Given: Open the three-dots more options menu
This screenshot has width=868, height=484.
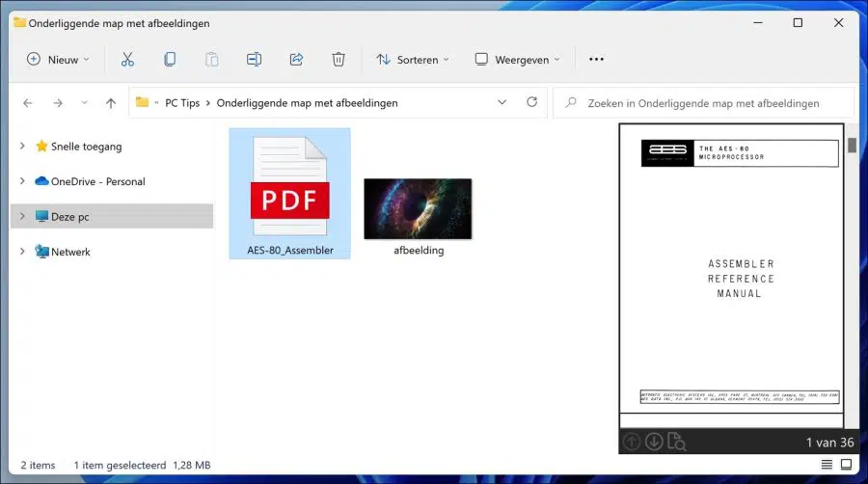Looking at the screenshot, I should 596,59.
